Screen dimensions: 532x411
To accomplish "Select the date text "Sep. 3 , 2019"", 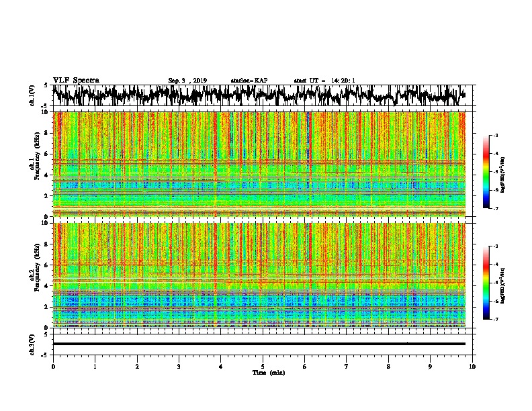I will pyautogui.click(x=187, y=81).
